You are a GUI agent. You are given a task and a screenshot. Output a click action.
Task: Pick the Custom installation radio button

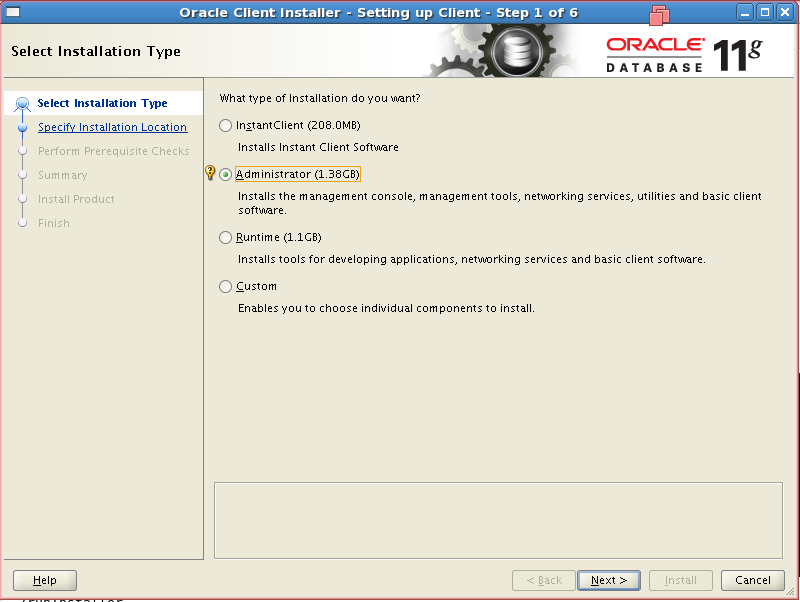click(x=225, y=287)
